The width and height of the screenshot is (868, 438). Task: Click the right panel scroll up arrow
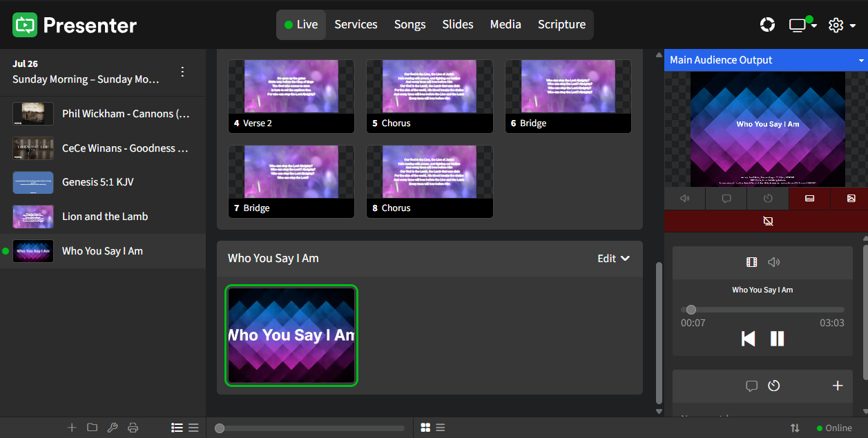tap(864, 239)
